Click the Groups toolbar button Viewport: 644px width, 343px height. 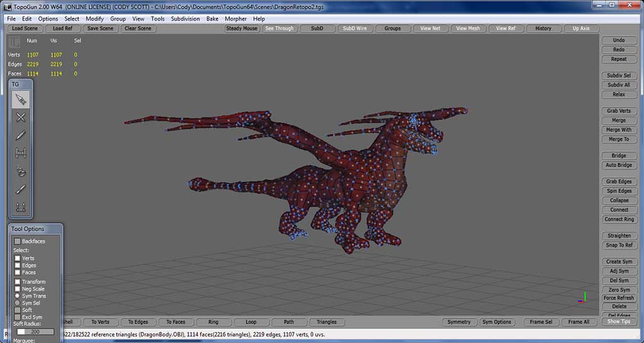[393, 28]
